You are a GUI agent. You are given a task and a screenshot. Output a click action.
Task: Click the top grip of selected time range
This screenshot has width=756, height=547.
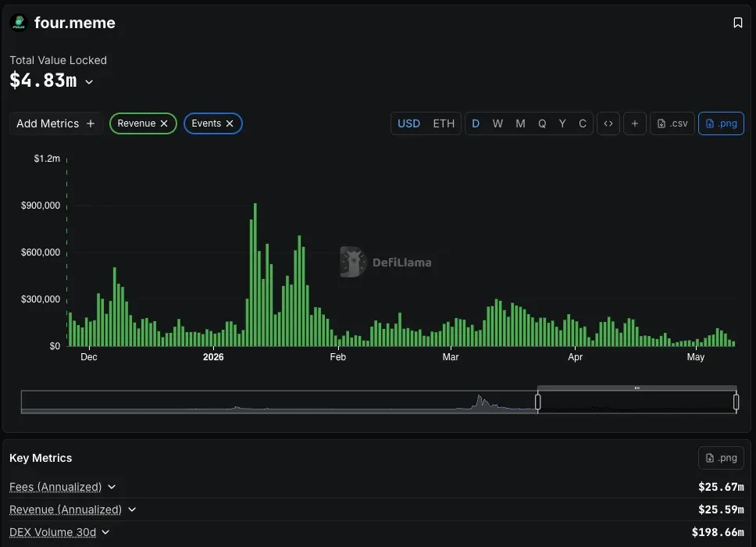(637, 388)
